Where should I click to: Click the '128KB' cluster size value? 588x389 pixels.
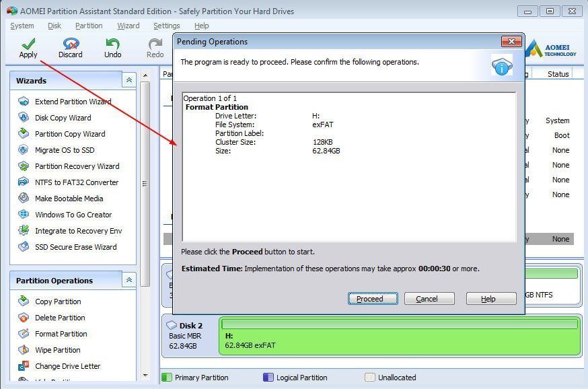[323, 142]
